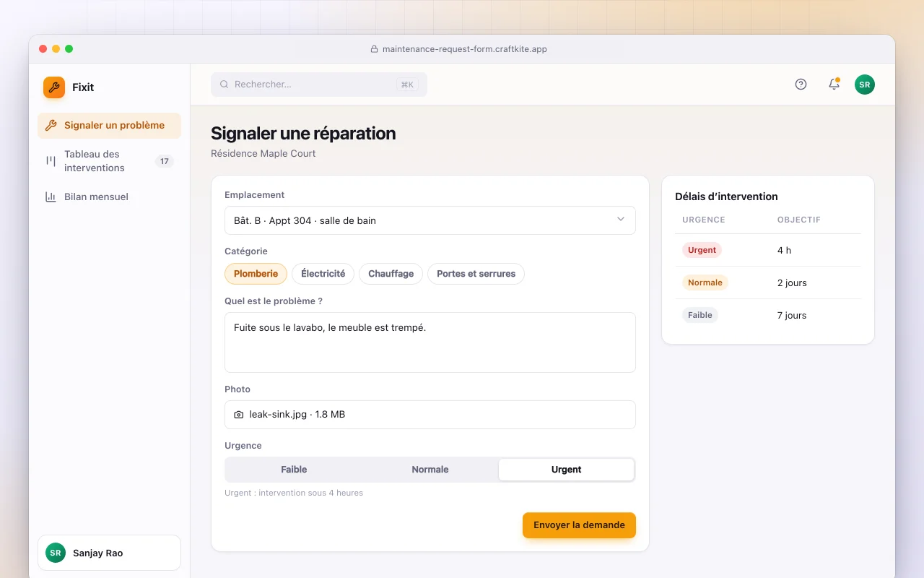Click the SR avatar in top bar
Screen dimensions: 924x578
pos(865,85)
